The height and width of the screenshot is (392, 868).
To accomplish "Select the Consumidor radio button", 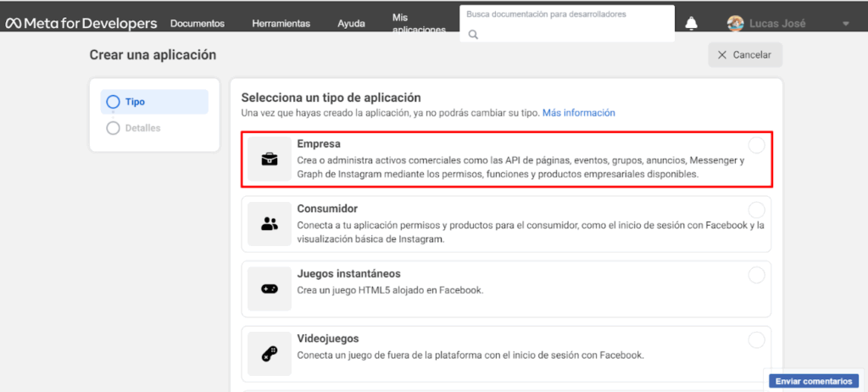I will 756,210.
